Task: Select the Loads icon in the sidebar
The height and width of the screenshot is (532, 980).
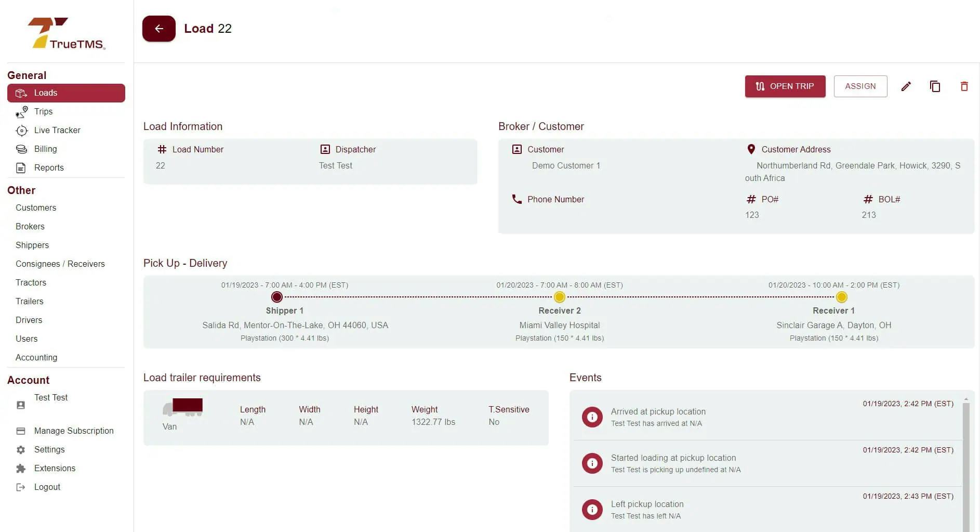Action: click(x=21, y=93)
